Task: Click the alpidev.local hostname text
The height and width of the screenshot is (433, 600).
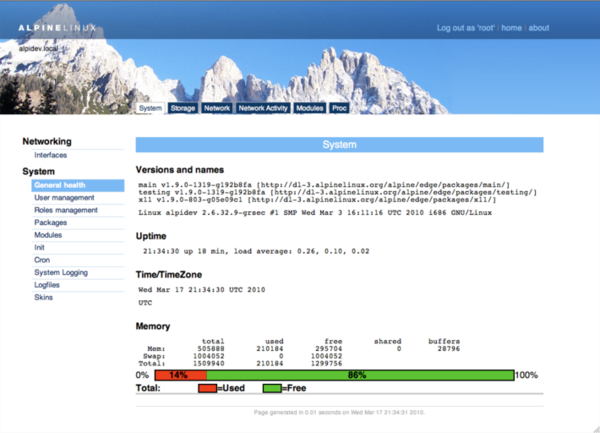Action: [38, 49]
